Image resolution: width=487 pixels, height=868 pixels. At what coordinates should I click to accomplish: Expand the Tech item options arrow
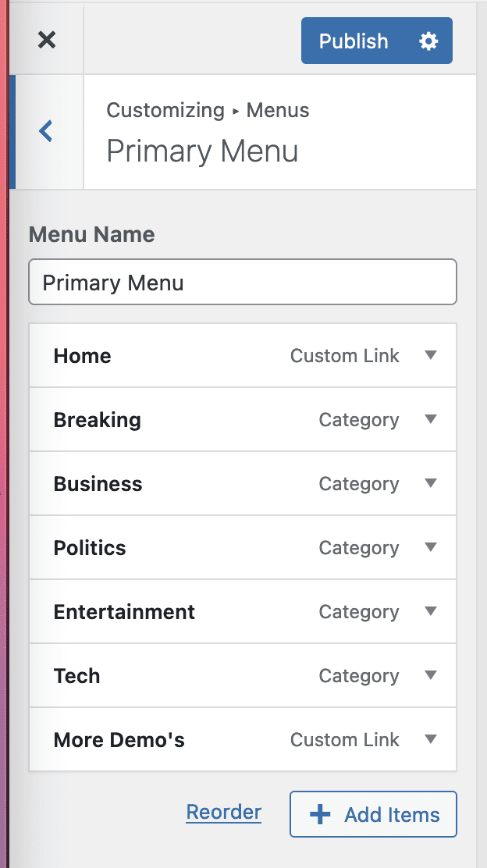tap(430, 676)
